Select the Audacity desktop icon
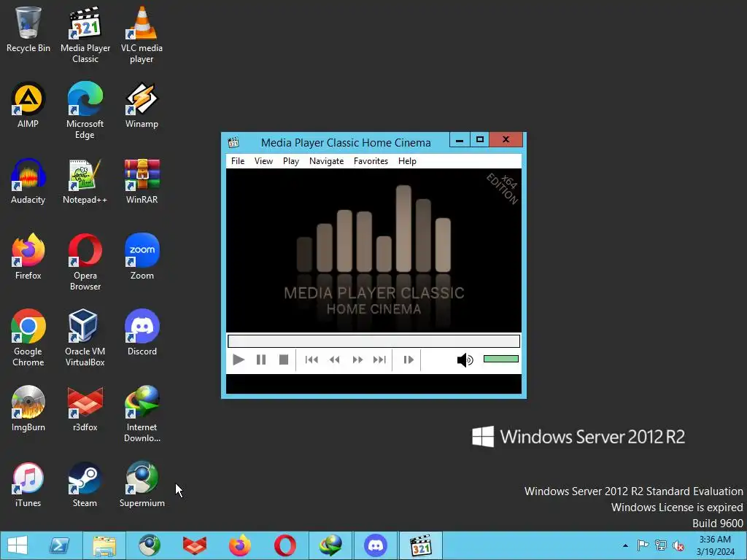The height and width of the screenshot is (560, 747). tap(28, 182)
